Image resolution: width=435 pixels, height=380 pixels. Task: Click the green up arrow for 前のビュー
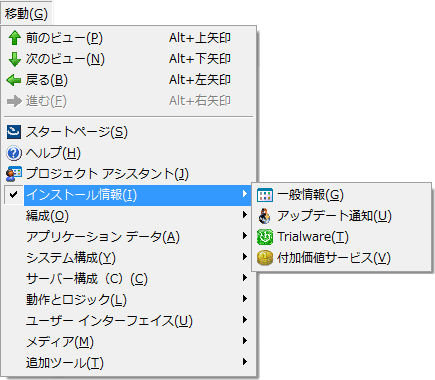14,38
